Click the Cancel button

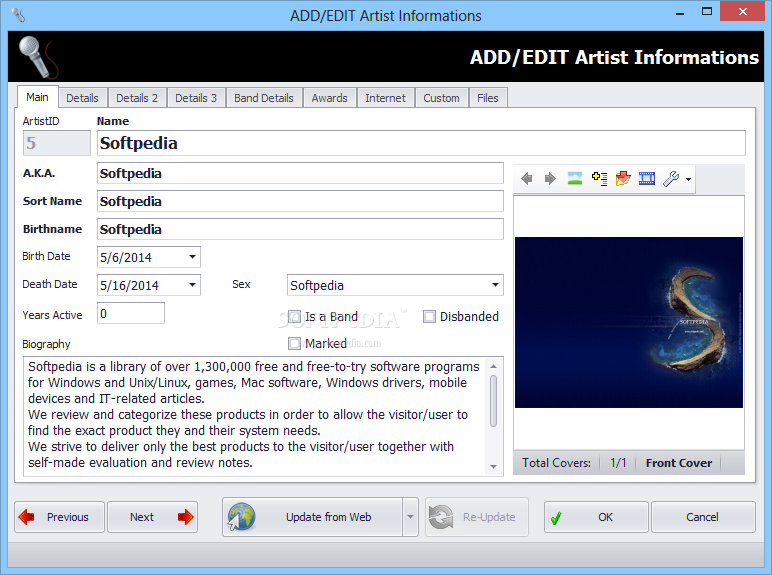(703, 517)
